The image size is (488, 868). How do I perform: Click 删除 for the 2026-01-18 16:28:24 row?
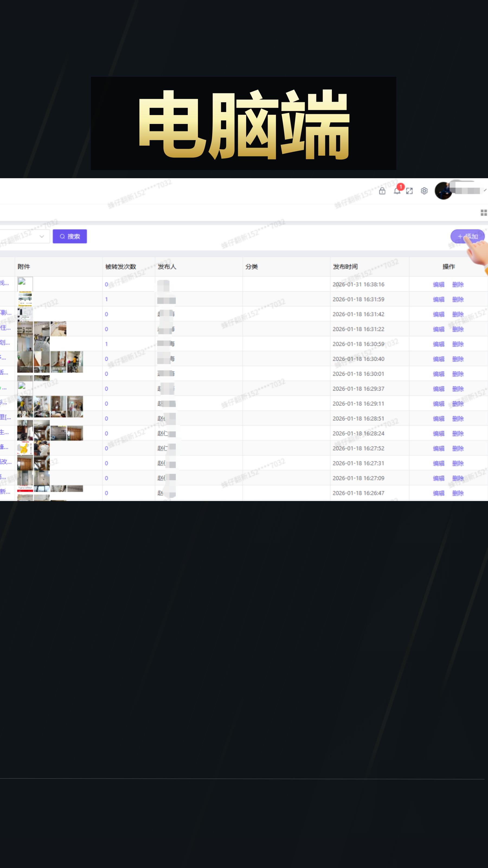click(x=458, y=433)
